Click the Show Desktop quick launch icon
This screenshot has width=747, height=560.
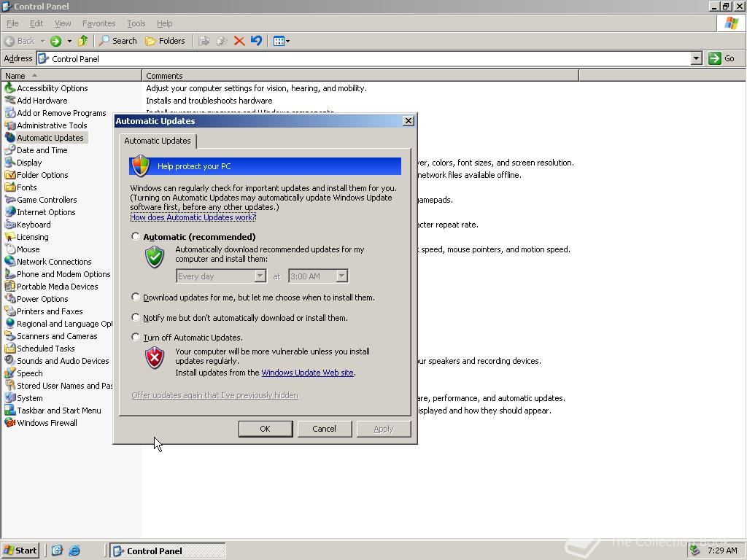[57, 551]
